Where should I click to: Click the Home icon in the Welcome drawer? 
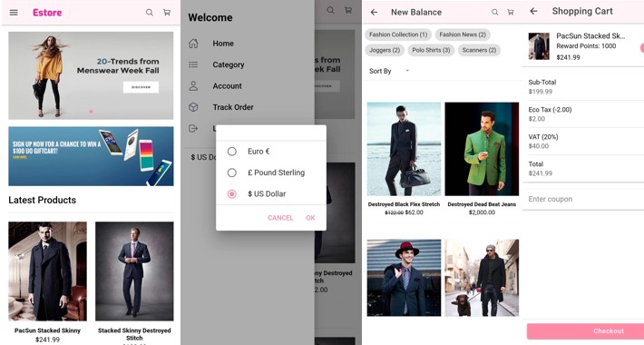[193, 44]
